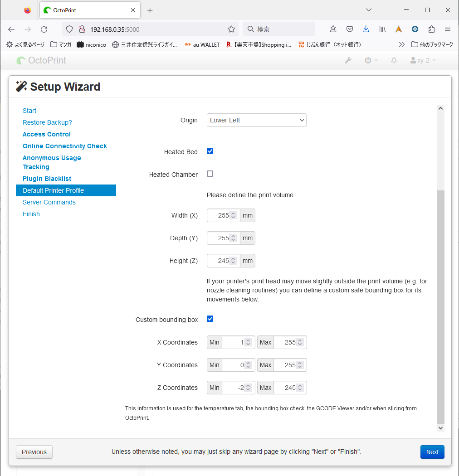Open the Pocket save icon

point(349,29)
